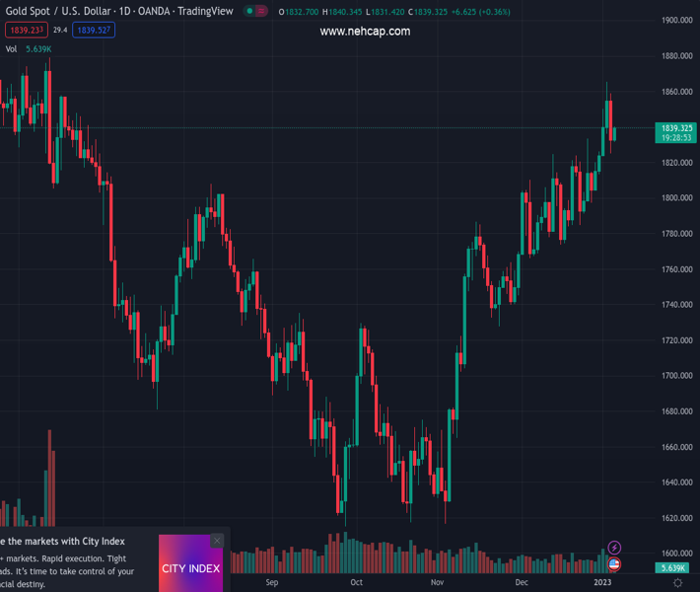Click the purple lightning bolt event icon
700x592 pixels.
coord(614,548)
